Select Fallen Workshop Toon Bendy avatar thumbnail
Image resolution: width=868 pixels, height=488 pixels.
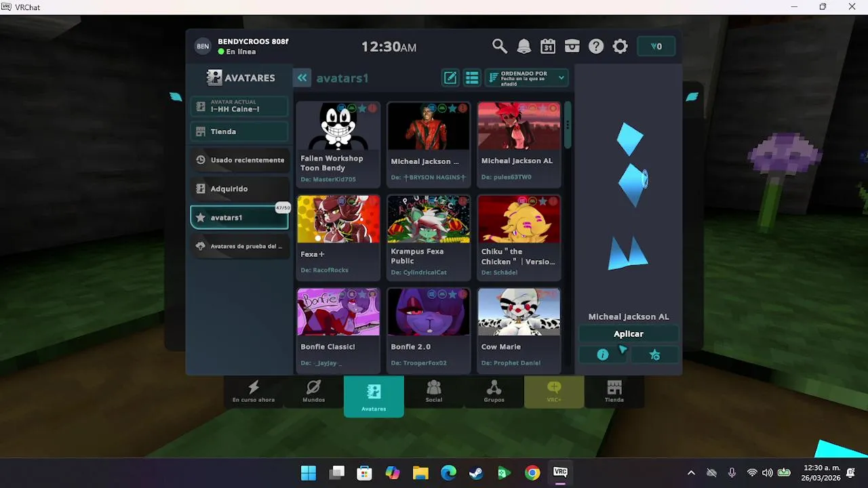pyautogui.click(x=338, y=126)
